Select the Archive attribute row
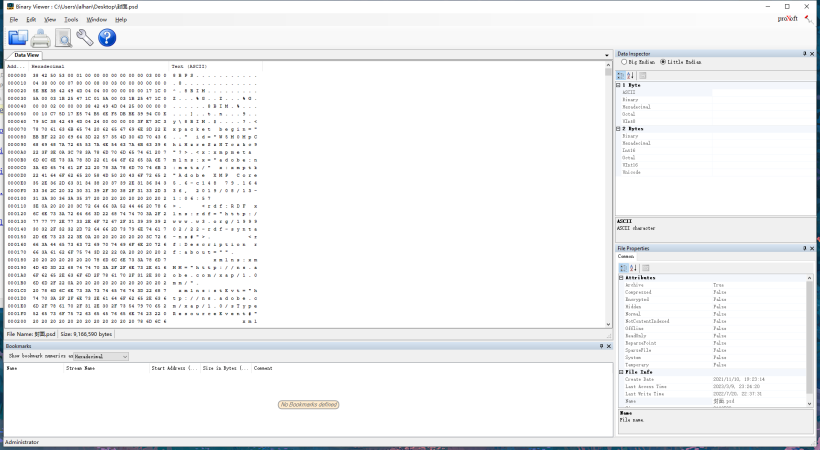This screenshot has height=450, width=820. point(713,285)
